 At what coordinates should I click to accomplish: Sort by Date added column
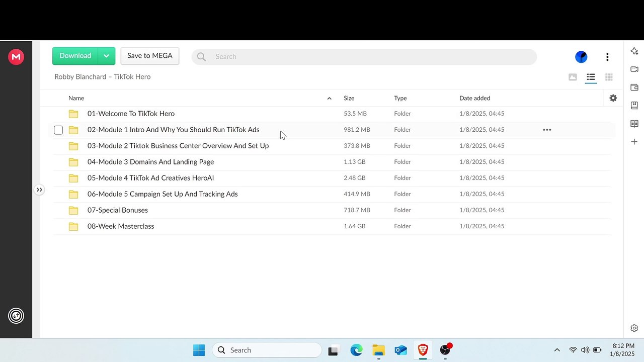[x=474, y=98]
